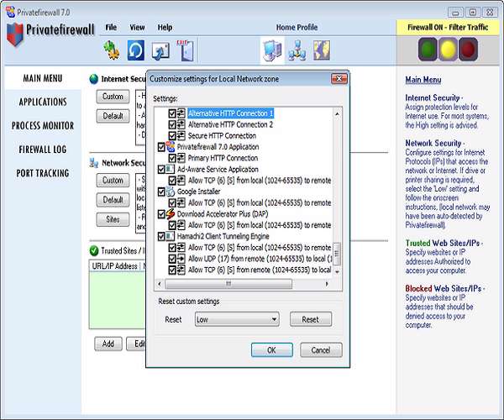Click Custom under Network Security
The width and height of the screenshot is (504, 420).
point(113,181)
